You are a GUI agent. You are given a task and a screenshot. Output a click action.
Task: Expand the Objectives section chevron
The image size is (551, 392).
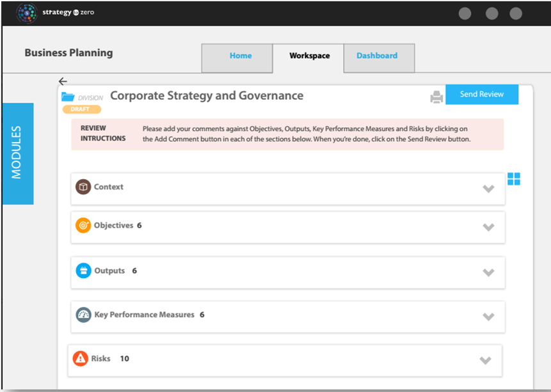coord(488,227)
